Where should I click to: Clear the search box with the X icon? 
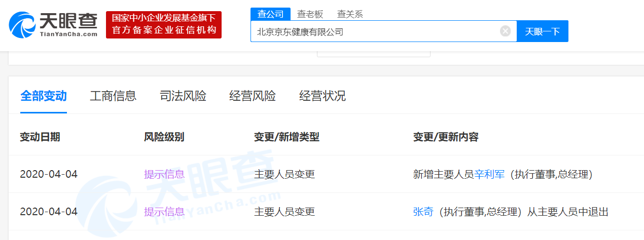pyautogui.click(x=505, y=31)
